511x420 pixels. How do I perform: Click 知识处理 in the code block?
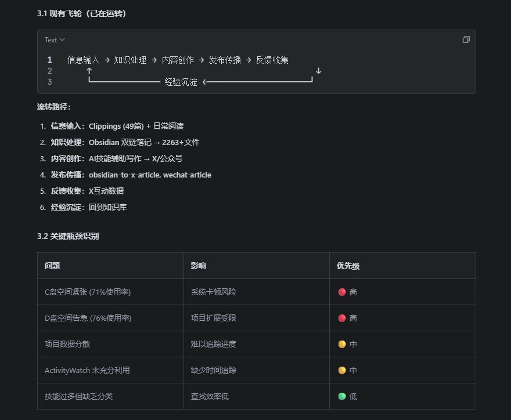(130, 60)
